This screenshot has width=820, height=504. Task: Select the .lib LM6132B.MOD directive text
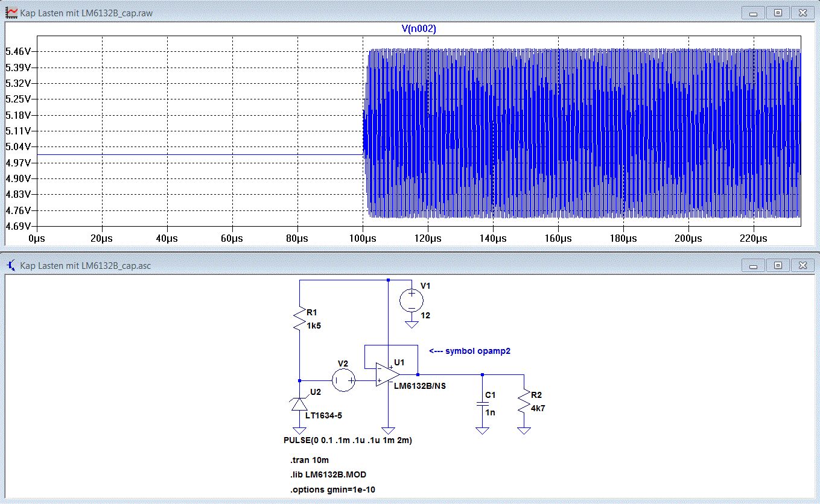click(x=328, y=474)
